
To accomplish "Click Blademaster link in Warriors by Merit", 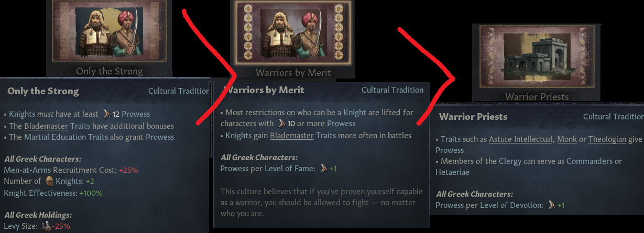I will pos(292,136).
